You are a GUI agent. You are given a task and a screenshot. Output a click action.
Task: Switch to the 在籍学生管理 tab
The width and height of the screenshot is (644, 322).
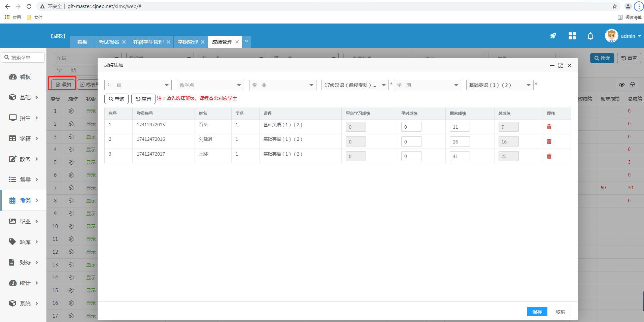coord(148,42)
